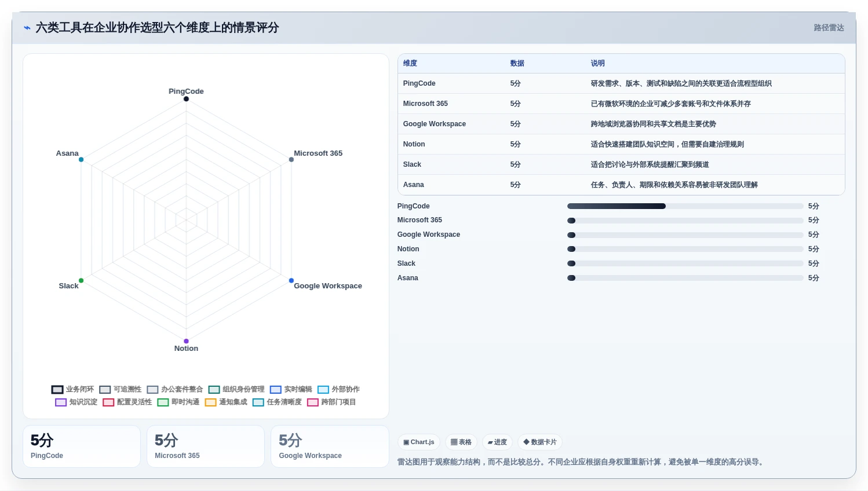Select the PingCode row in the table
This screenshot has height=491, width=868.
coord(621,83)
